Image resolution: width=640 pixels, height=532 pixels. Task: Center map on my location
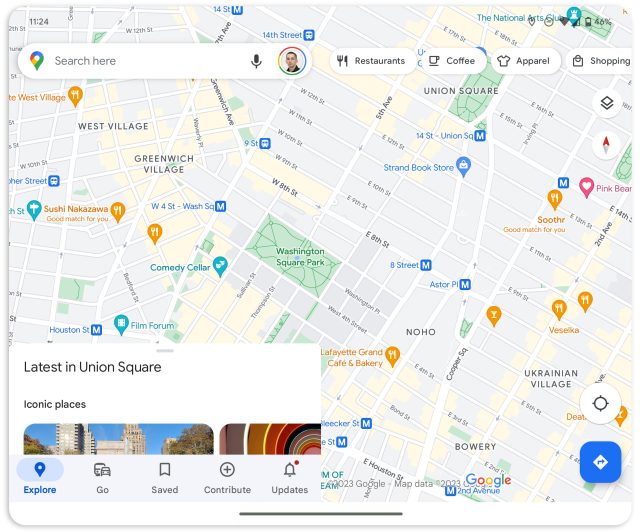point(600,403)
